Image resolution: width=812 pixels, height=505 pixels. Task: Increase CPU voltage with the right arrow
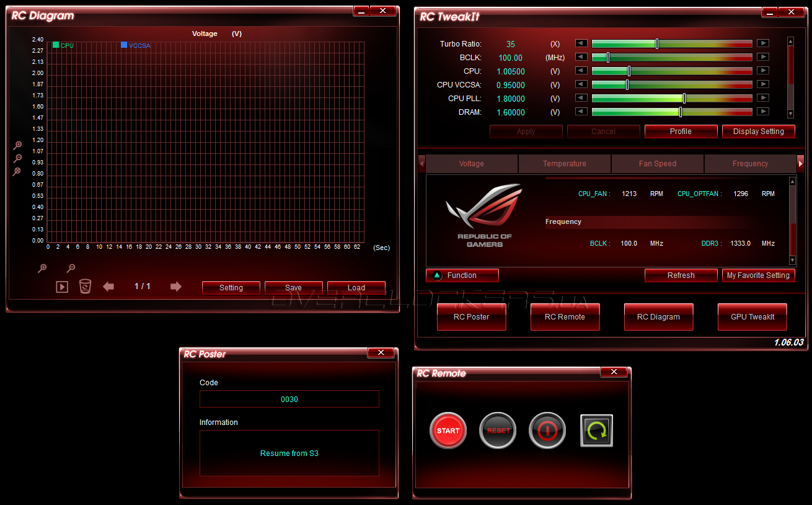coord(763,71)
